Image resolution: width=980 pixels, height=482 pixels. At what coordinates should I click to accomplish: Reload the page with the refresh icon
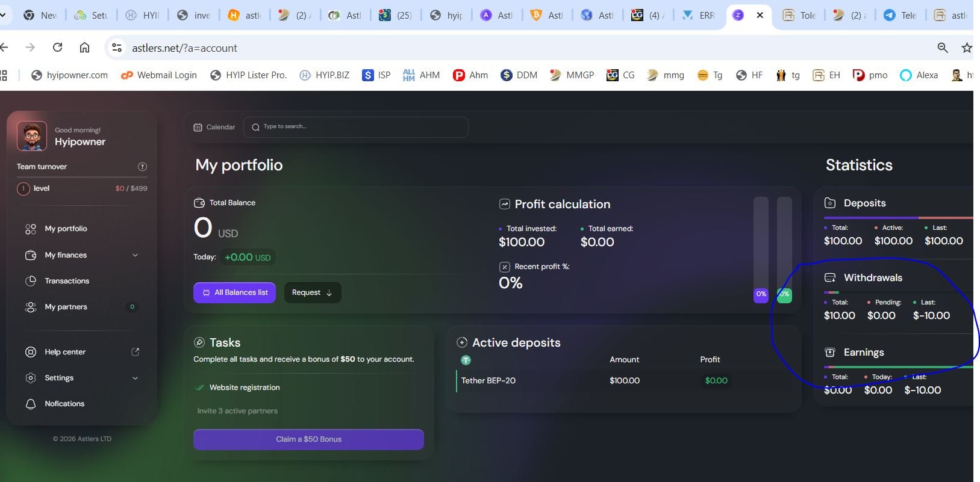point(57,48)
